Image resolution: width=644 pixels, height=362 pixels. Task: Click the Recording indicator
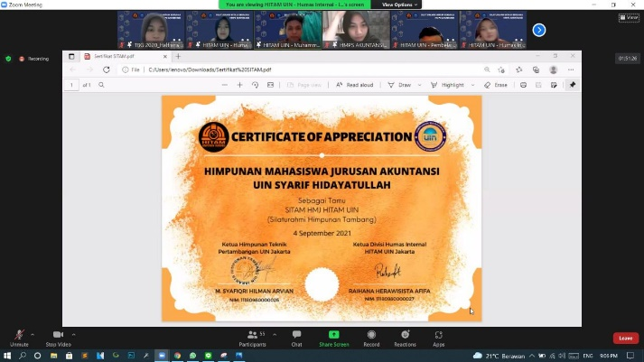(x=34, y=59)
